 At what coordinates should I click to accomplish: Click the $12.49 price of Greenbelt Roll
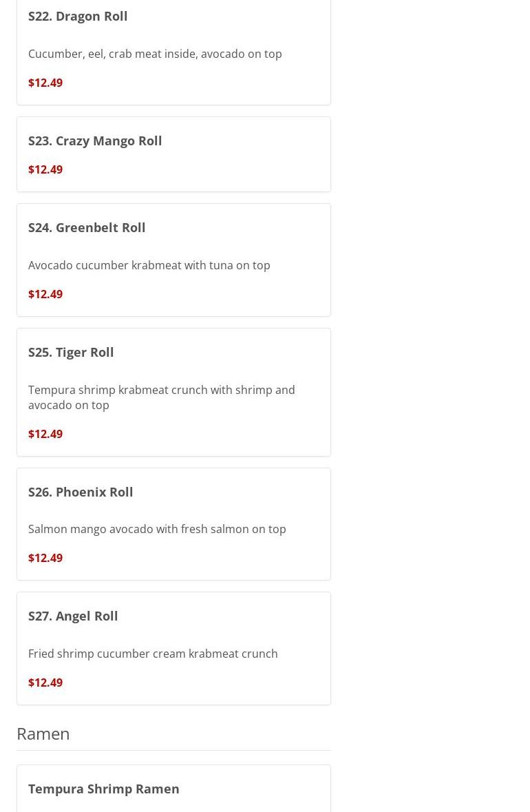(45, 294)
